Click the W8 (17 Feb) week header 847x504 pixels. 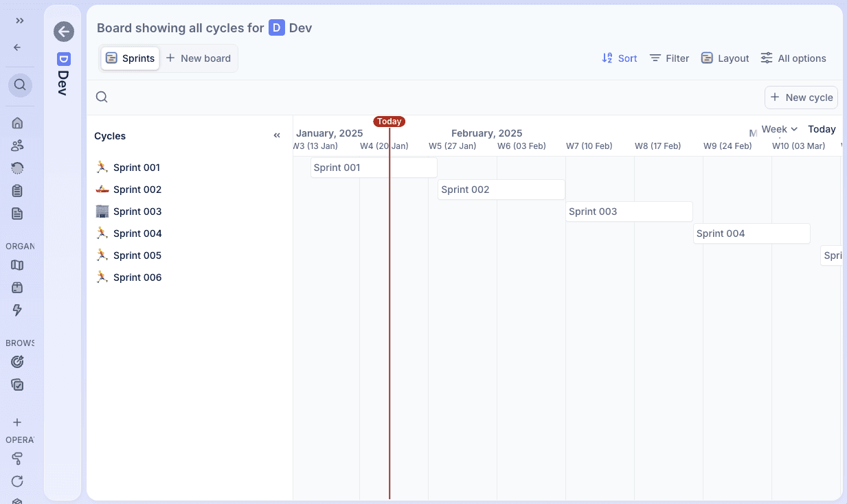(658, 146)
